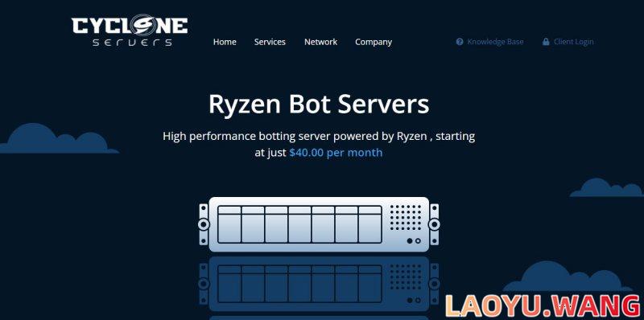Open the Home menu item

[x=225, y=42]
